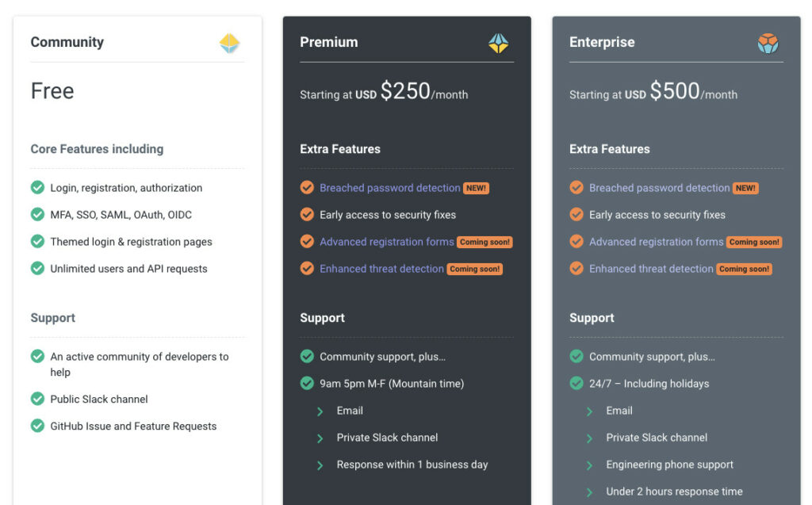Click the green checkmark beside Public Slack channel
The width and height of the screenshot is (812, 505).
click(x=37, y=398)
